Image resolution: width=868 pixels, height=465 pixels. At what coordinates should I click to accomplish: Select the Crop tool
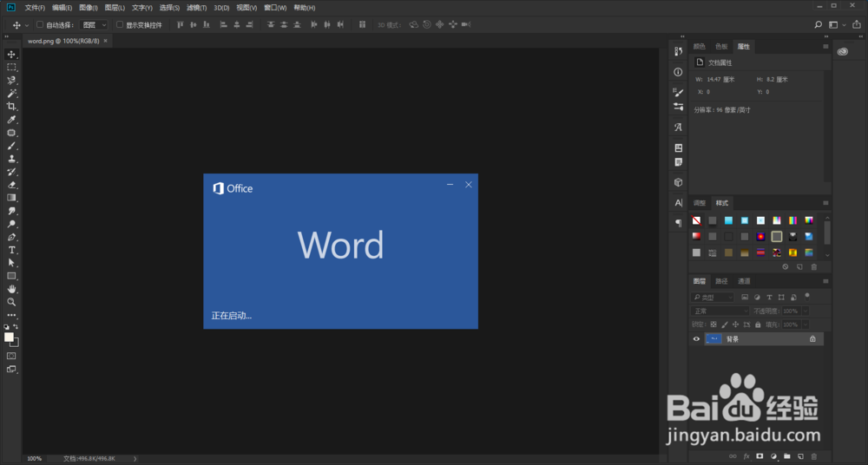click(11, 107)
